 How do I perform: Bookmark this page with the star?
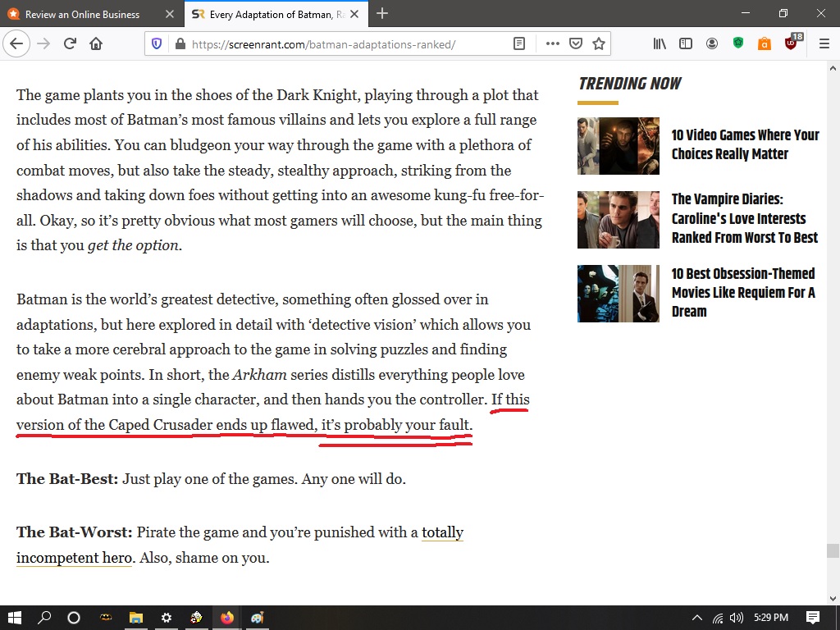pyautogui.click(x=600, y=43)
